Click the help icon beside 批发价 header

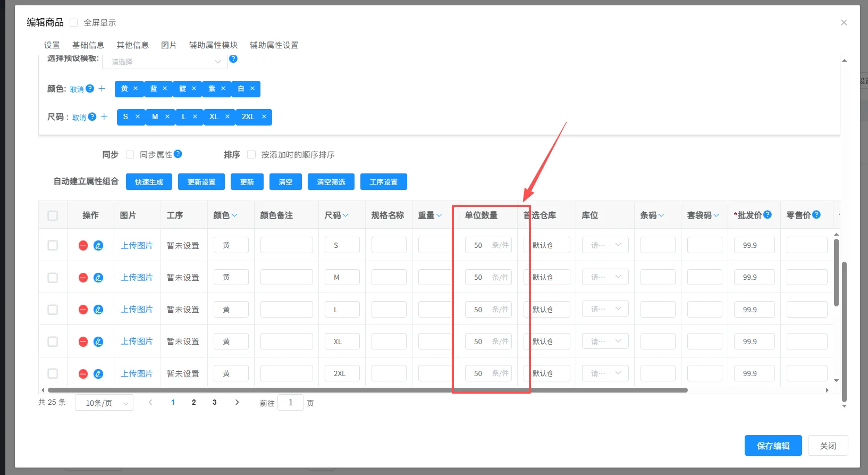coord(768,215)
